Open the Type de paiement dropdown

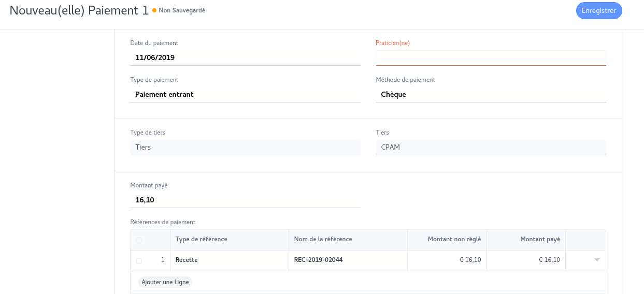pyautogui.click(x=245, y=95)
